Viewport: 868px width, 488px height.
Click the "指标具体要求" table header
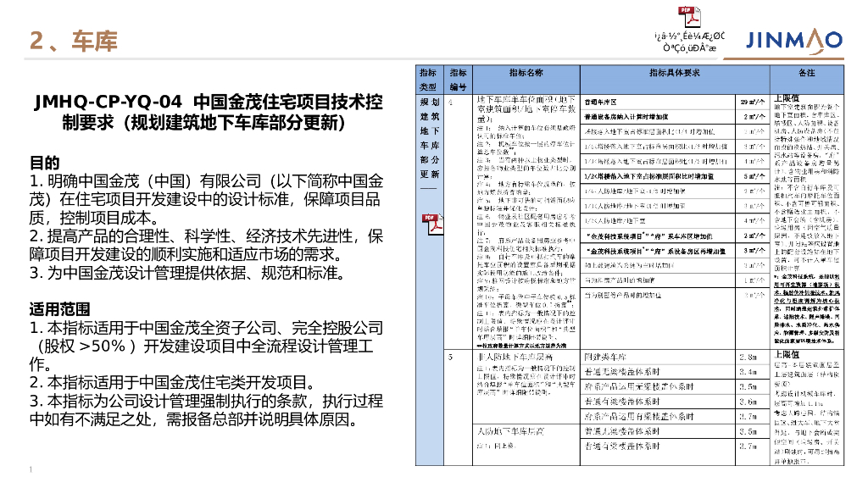(x=675, y=80)
